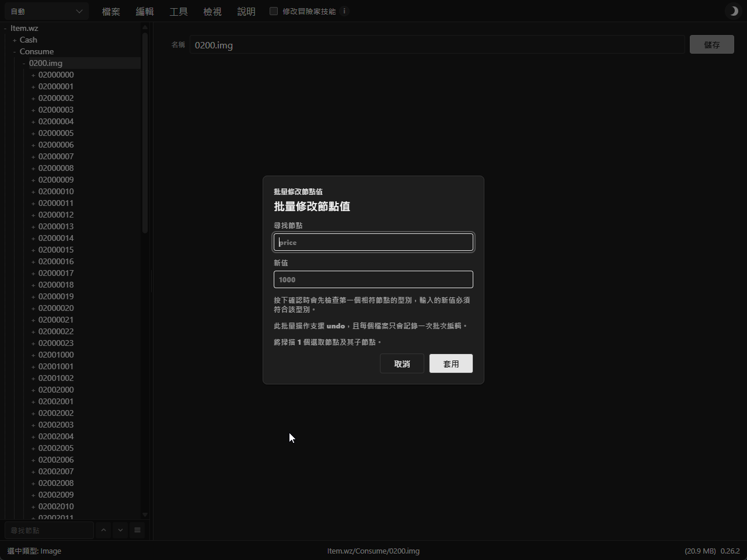
Task: Select tree item 02000006
Action: pos(56,145)
